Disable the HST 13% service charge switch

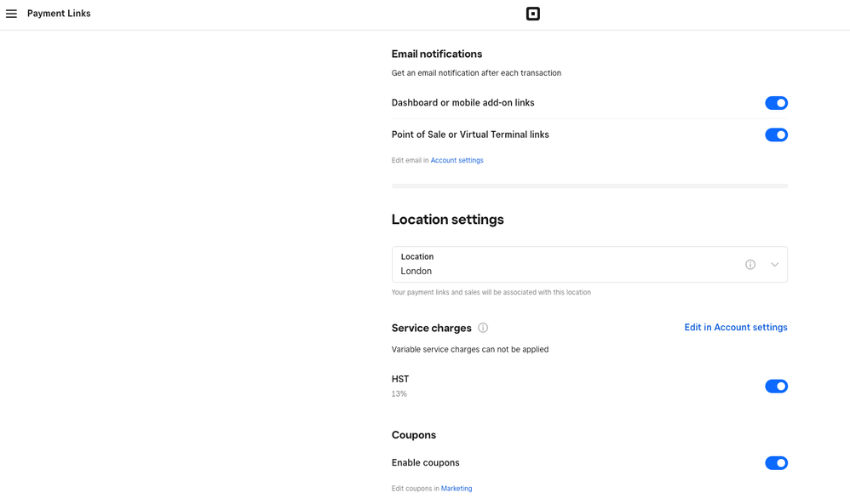[776, 387]
